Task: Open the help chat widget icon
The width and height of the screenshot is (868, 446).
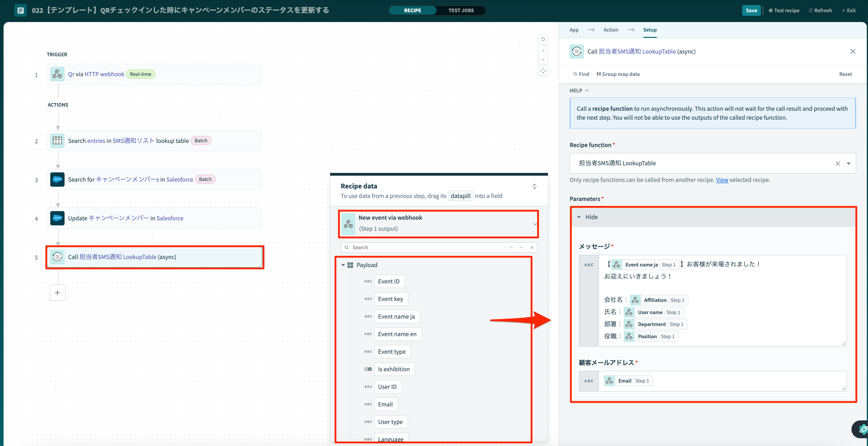Action: click(x=861, y=429)
